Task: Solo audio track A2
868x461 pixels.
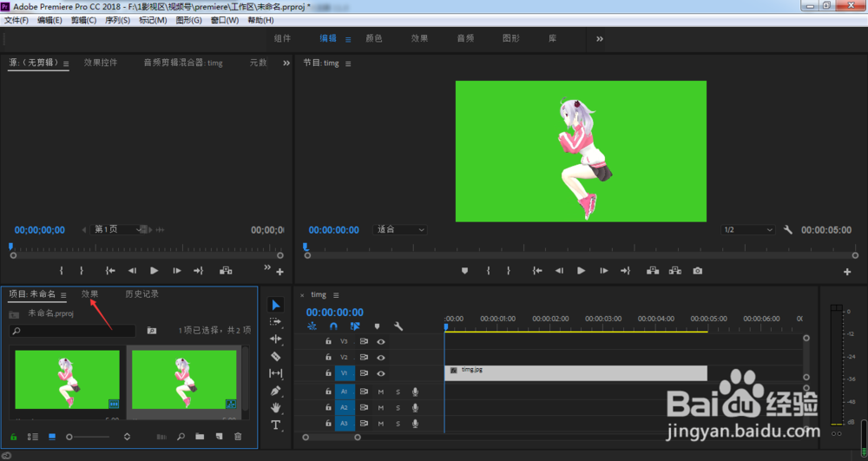Action: [x=398, y=408]
